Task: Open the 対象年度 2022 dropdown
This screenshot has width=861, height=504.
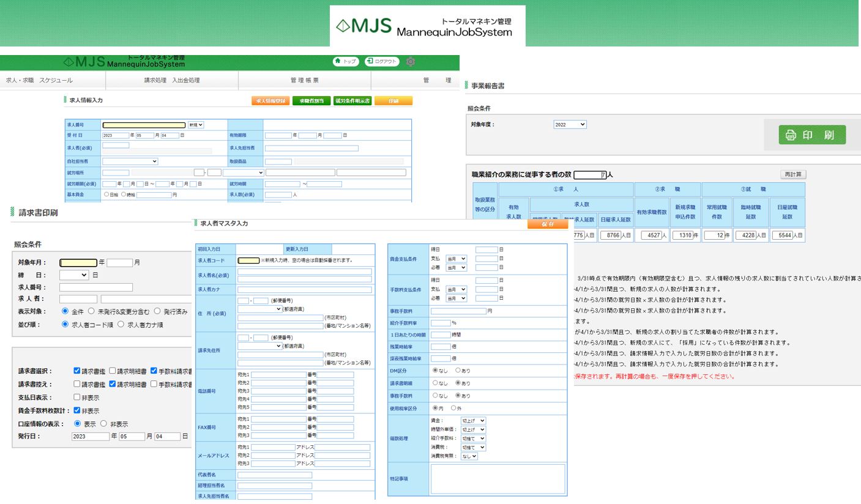Action: 570,124
